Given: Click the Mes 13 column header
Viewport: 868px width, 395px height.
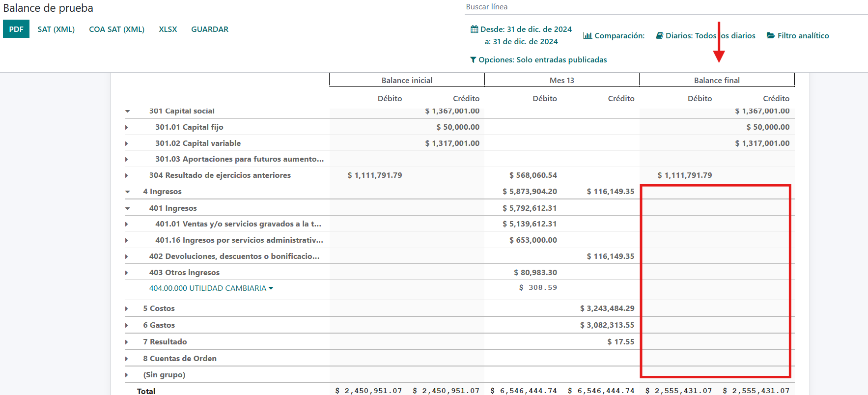Looking at the screenshot, I should pyautogui.click(x=562, y=80).
